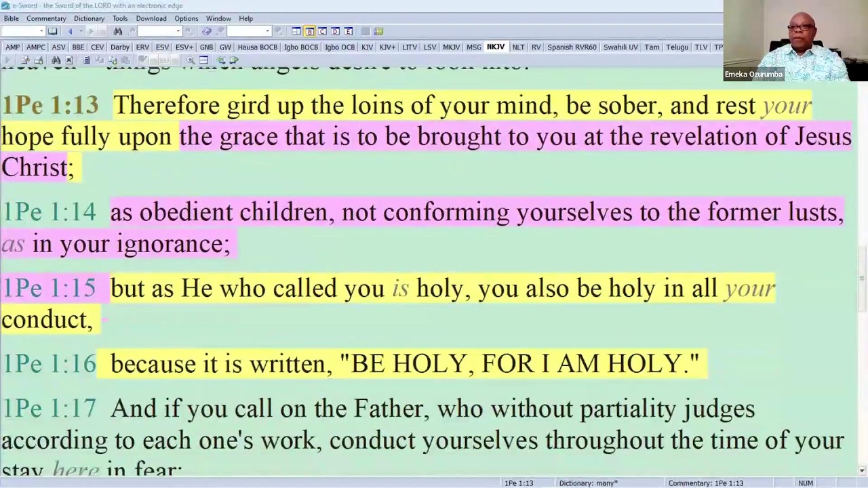Switch to the Telugu translation tab
This screenshot has height=488, width=868.
click(x=677, y=47)
